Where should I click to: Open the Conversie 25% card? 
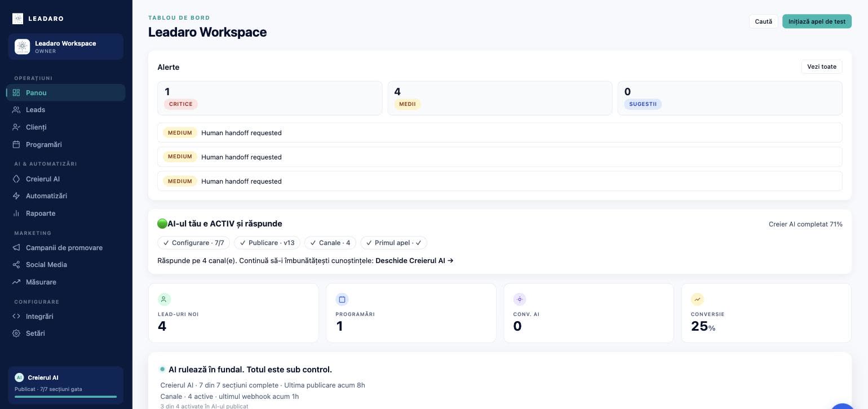coord(767,313)
